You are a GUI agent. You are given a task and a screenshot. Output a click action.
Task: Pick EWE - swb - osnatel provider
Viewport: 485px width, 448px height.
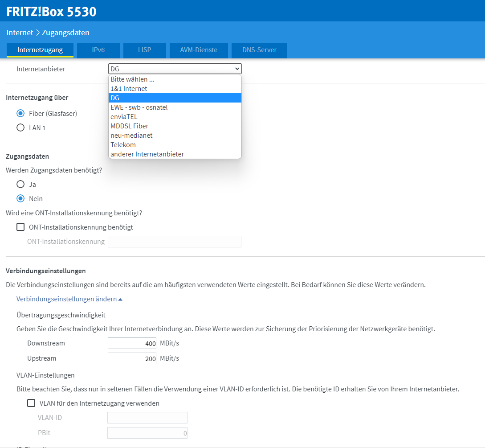pos(175,107)
